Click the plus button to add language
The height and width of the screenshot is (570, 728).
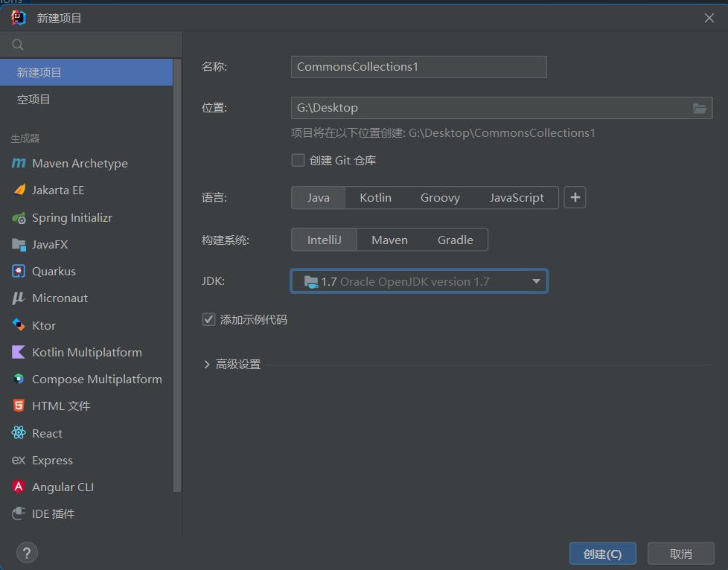pyautogui.click(x=575, y=197)
